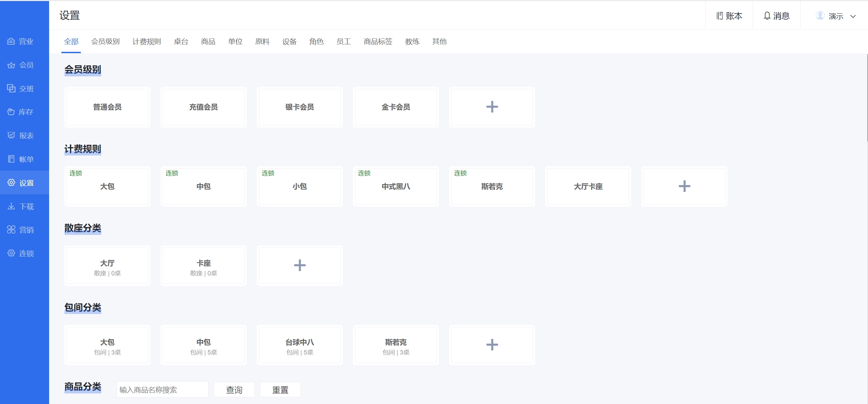Open the 营业 business sidebar icon
This screenshot has width=868, height=404.
[x=11, y=41]
